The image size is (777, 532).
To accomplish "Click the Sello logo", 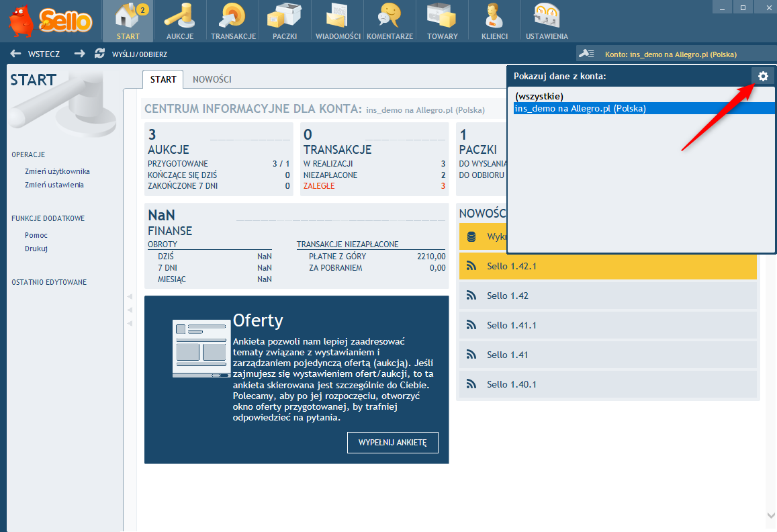I will [x=50, y=21].
